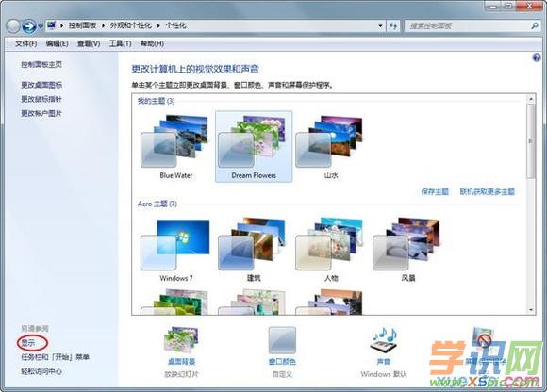547x392 pixels.
Task: Click the theme list scrollbar thumb
Action: 531,141
